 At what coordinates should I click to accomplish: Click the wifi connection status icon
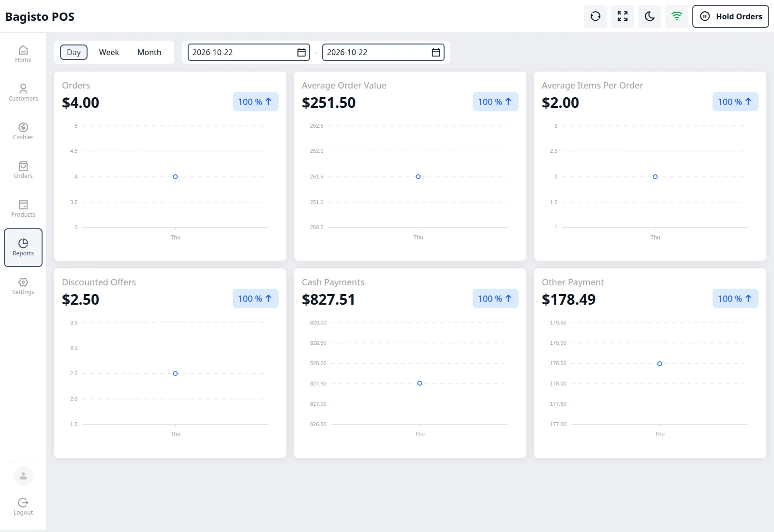click(677, 16)
